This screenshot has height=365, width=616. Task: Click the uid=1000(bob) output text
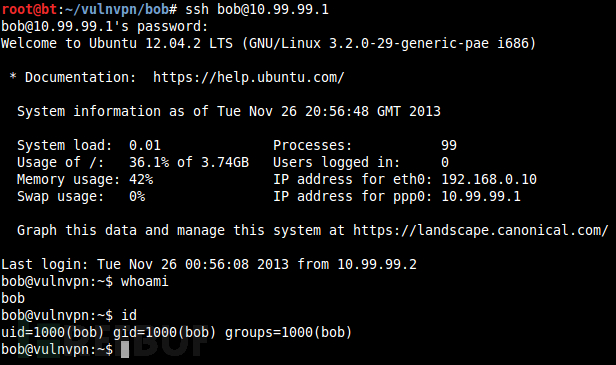pos(52,332)
